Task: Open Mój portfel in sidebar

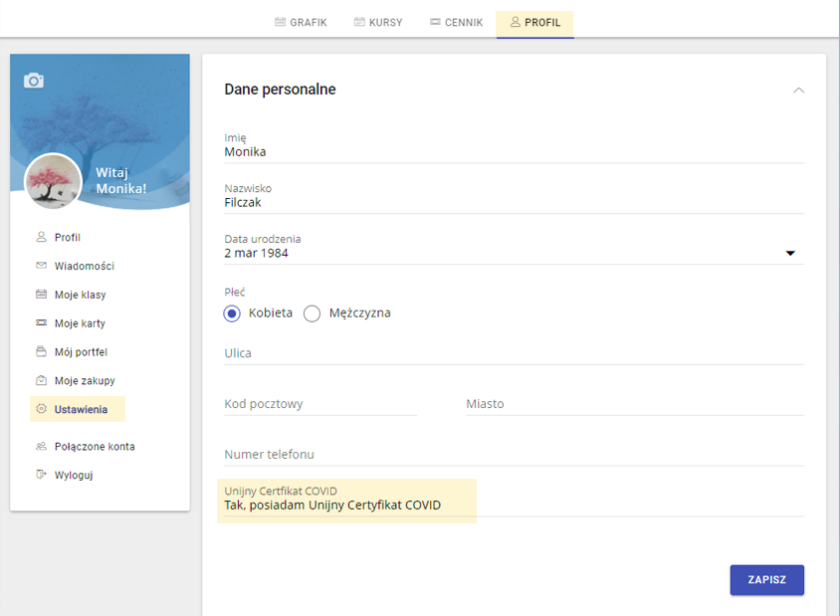Action: [x=81, y=352]
